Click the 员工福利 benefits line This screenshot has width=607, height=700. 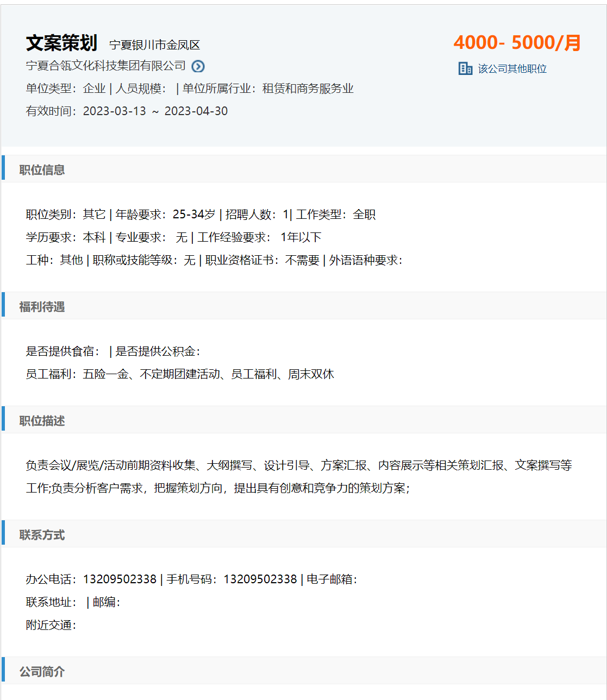coord(180,374)
